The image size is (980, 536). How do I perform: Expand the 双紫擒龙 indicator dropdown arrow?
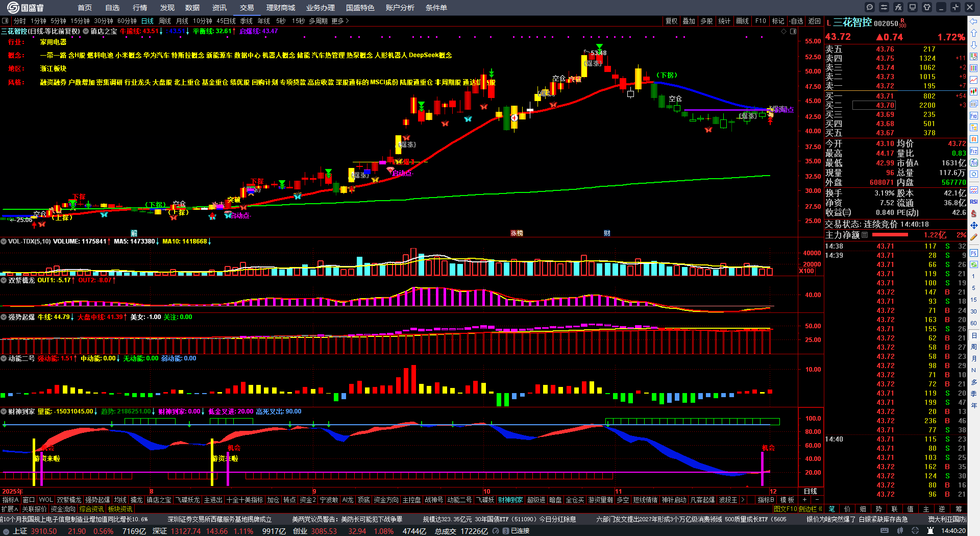4,280
